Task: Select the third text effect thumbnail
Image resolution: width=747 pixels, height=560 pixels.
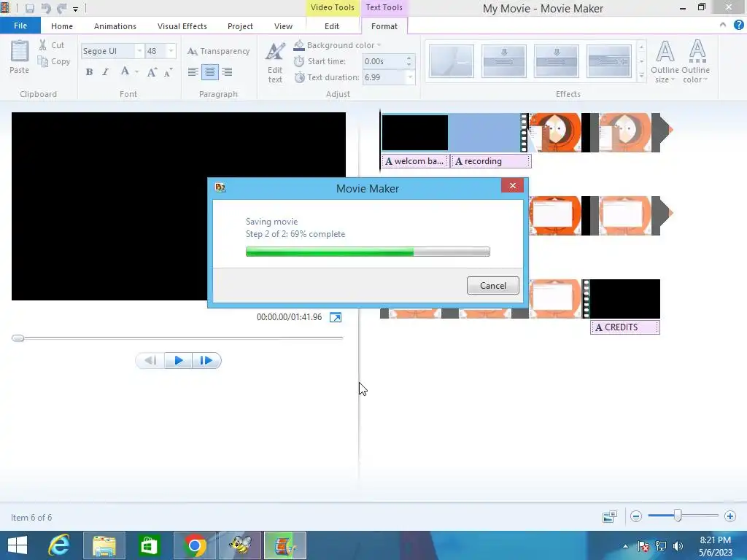Action: (557, 61)
